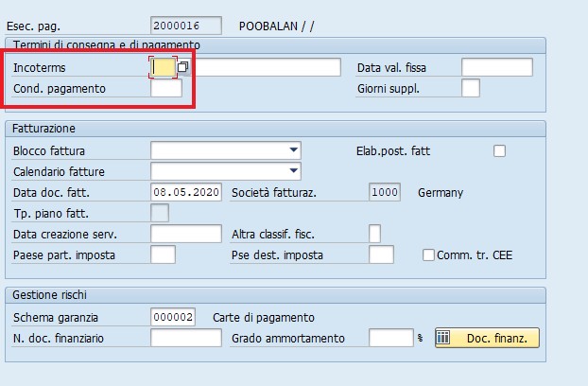Select the Giorni suppl. field
Image resolution: width=588 pixels, height=386 pixels.
coord(471,89)
